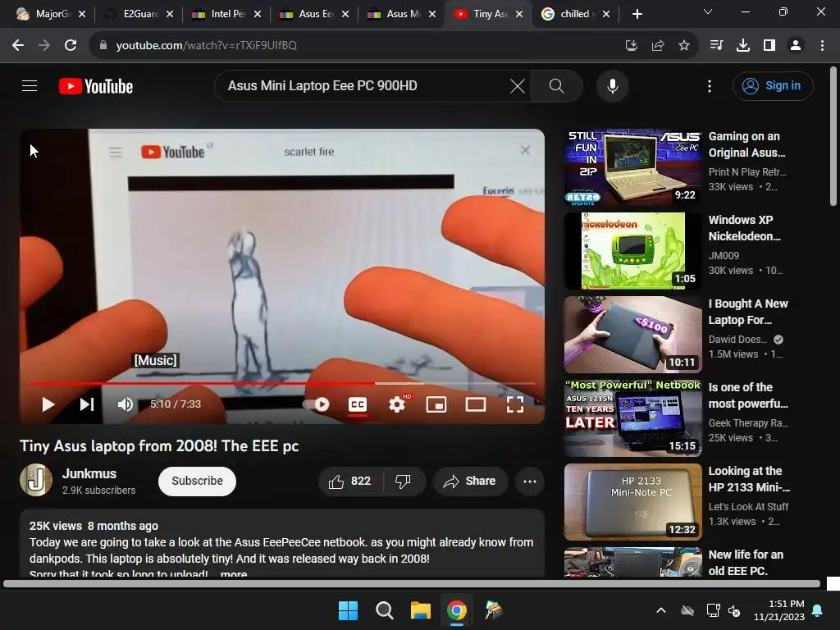Subscribe to the Junkmus channel

(197, 481)
